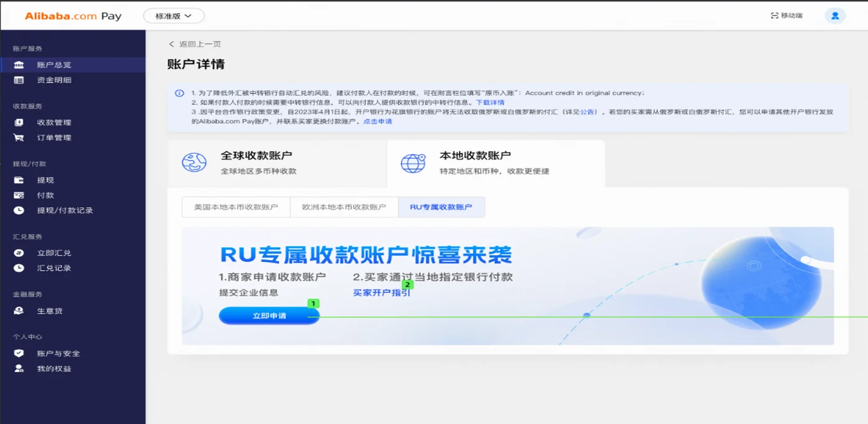Go back via 返回上一页 chevron
This screenshot has width=868, height=424.
(172, 44)
